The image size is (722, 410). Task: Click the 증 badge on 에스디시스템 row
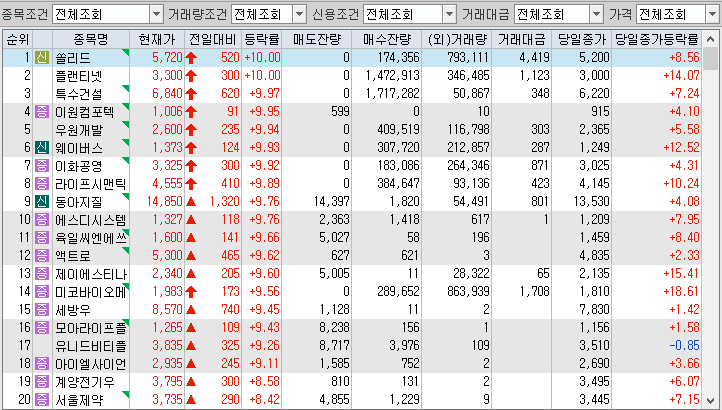(x=42, y=219)
